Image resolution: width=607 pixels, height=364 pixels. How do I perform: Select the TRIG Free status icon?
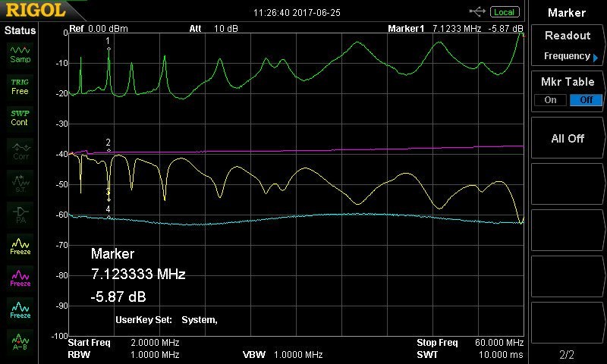click(x=20, y=86)
